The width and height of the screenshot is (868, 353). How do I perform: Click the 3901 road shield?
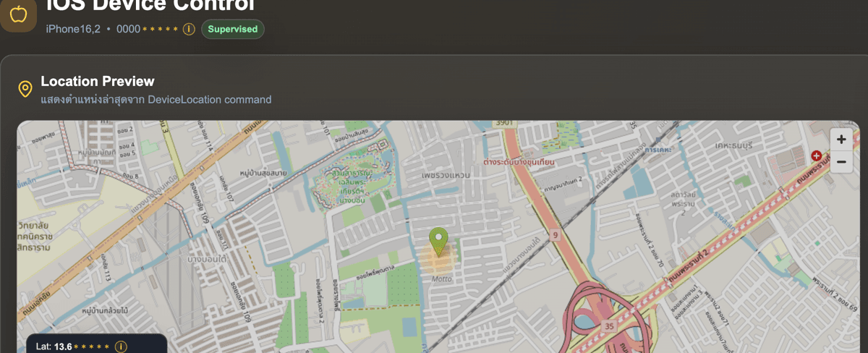point(503,124)
